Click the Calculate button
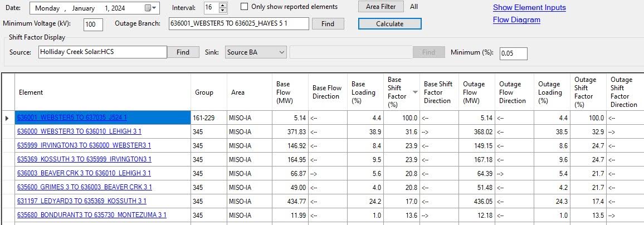 390,24
